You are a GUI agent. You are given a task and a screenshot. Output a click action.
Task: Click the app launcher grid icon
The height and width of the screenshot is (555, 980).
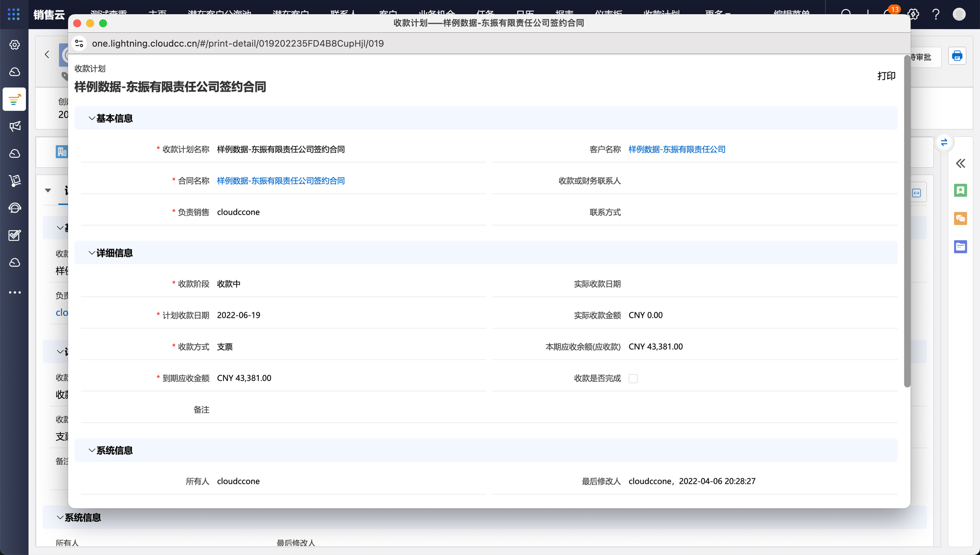[x=14, y=14]
